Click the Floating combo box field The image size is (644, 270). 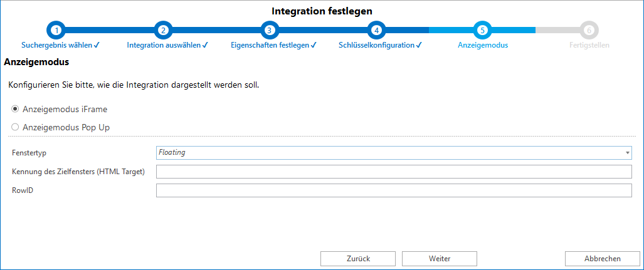389,153
